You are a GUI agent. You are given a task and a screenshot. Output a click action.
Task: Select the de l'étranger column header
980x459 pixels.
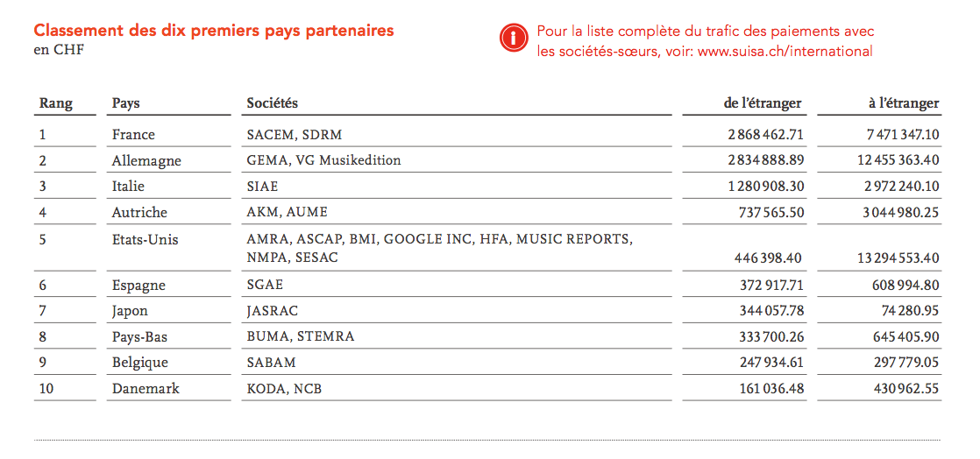tap(763, 103)
